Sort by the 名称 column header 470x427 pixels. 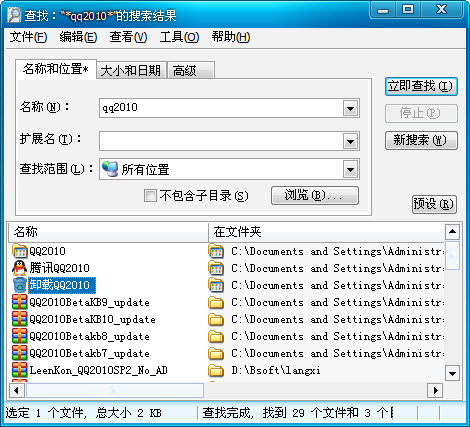(x=108, y=232)
